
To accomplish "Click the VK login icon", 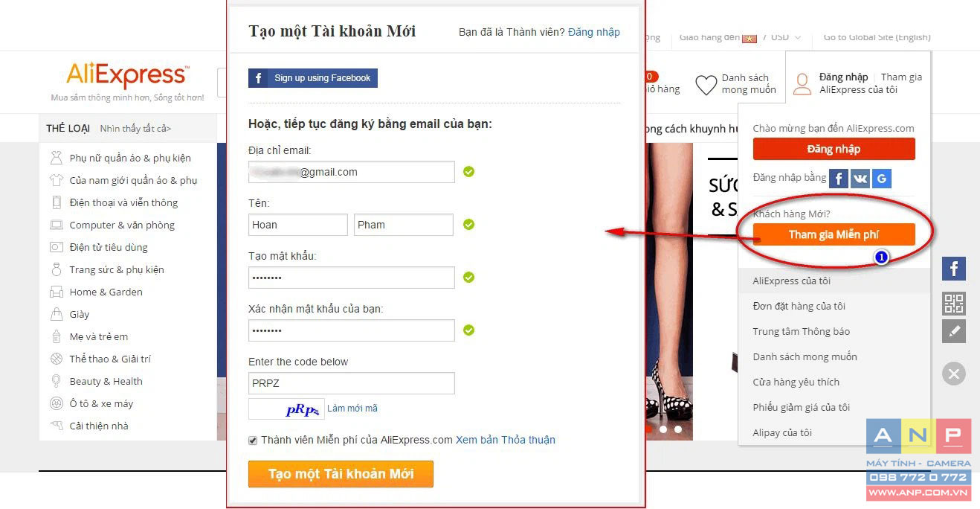I will (860, 179).
